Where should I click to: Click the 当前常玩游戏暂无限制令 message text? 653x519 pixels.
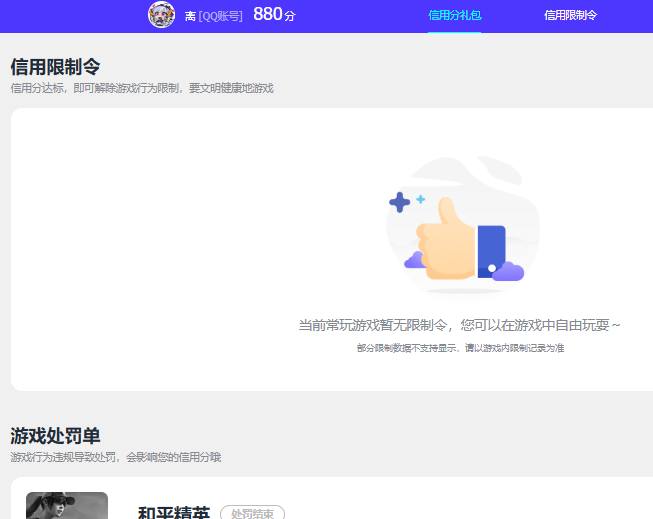[459, 325]
